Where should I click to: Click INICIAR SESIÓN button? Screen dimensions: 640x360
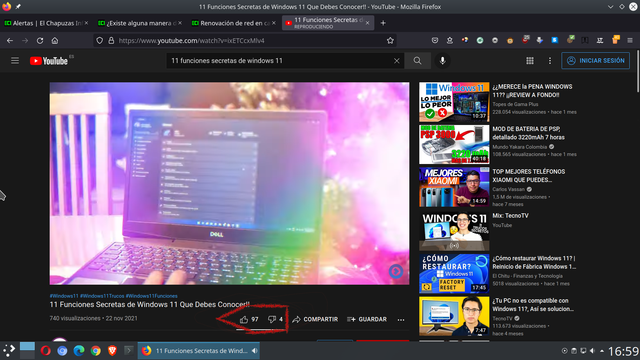click(x=596, y=61)
